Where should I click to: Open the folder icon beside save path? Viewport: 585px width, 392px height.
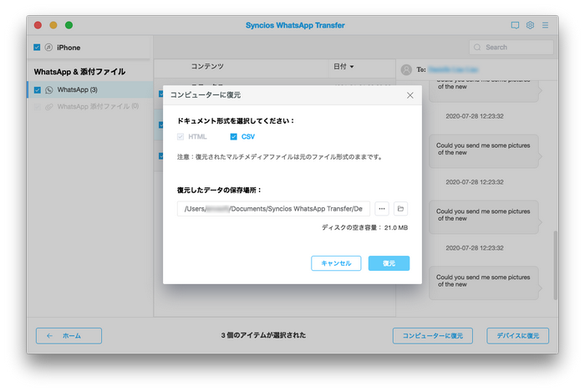pos(400,208)
